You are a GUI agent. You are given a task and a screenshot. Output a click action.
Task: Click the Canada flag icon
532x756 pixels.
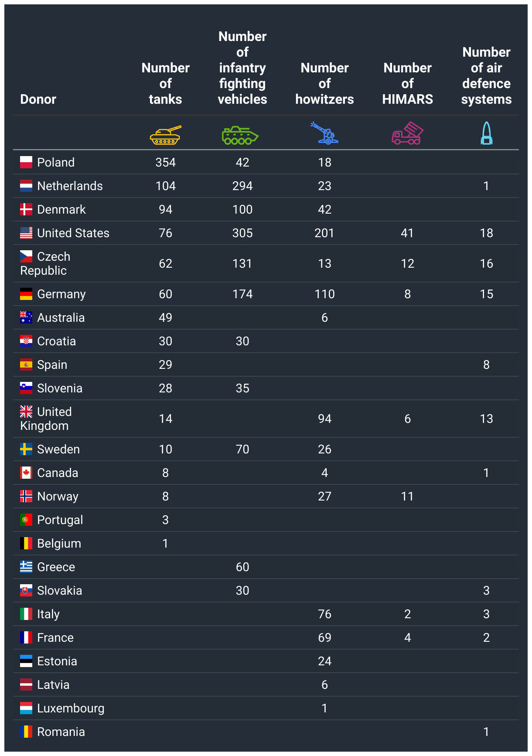tap(26, 473)
